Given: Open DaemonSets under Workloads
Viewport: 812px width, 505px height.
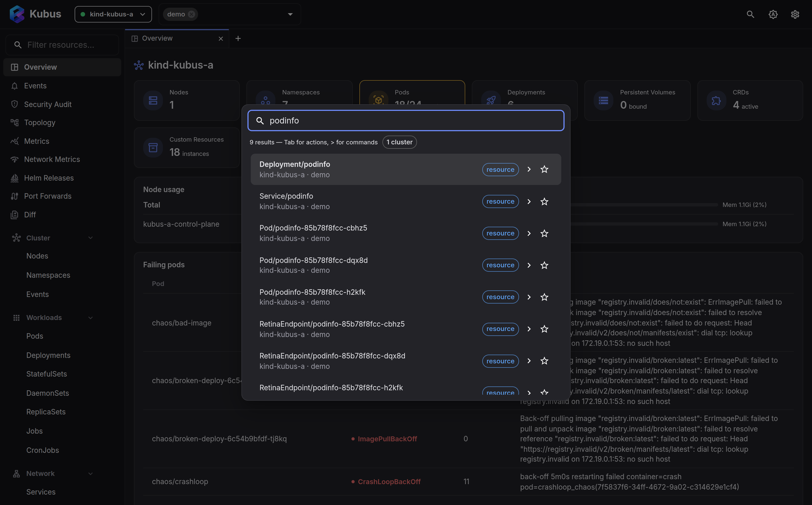Looking at the screenshot, I should pos(48,393).
